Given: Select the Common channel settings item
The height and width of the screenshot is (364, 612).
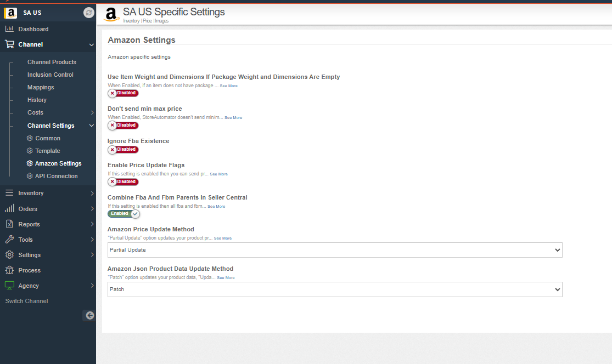Looking at the screenshot, I should coord(48,138).
